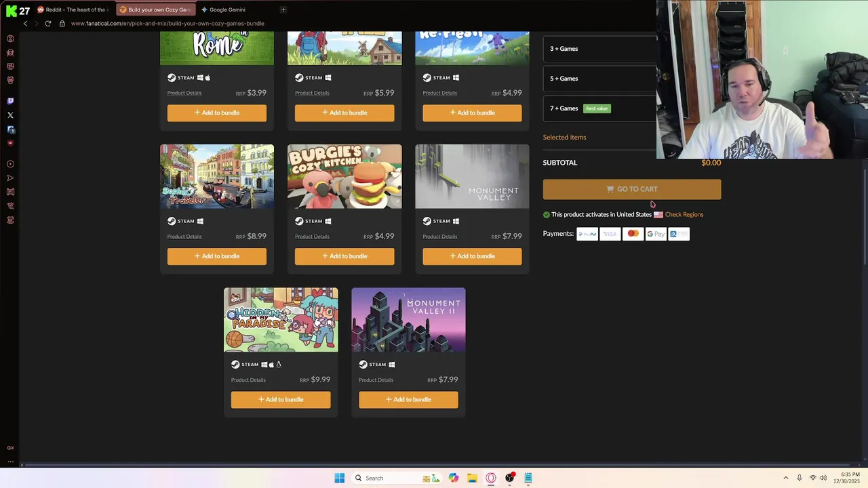Click the Hidden in my Paradise thumbnail
The width and height of the screenshot is (868, 488).
[281, 320]
